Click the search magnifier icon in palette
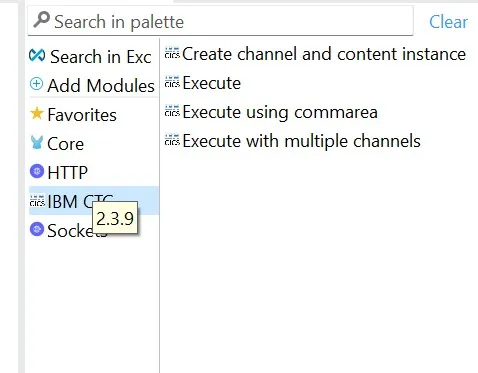This screenshot has height=373, width=478. (x=42, y=20)
